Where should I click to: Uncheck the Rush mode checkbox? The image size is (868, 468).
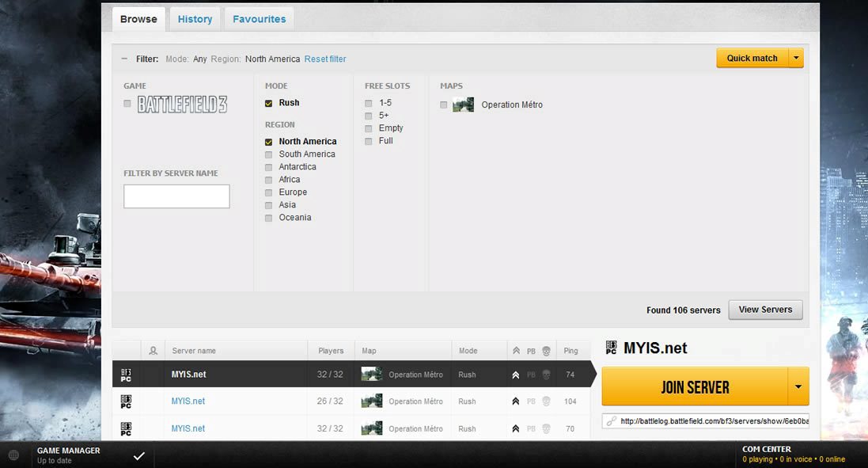click(x=268, y=103)
